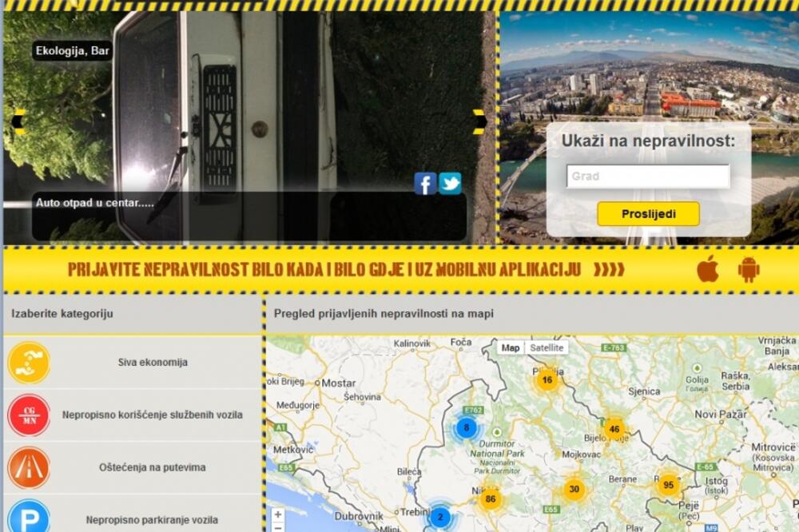The height and width of the screenshot is (532, 799).
Task: Open the Apple app store icon
Action: (x=707, y=271)
